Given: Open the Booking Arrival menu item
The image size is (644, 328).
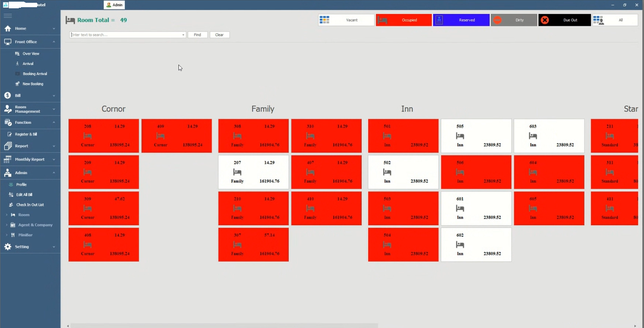Looking at the screenshot, I should [35, 74].
